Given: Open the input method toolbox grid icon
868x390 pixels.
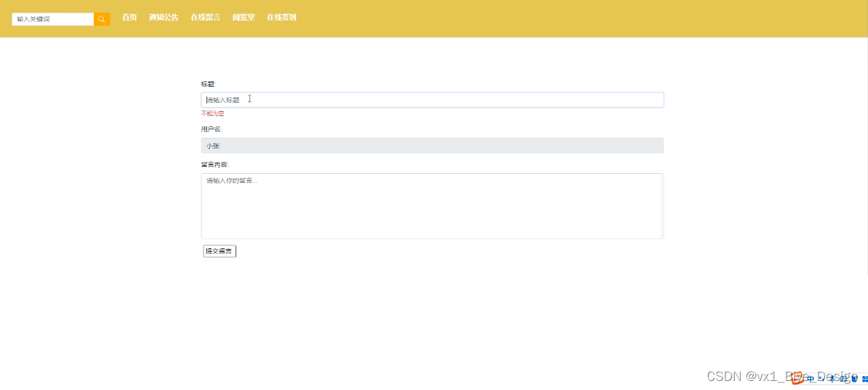Looking at the screenshot, I should tap(865, 379).
